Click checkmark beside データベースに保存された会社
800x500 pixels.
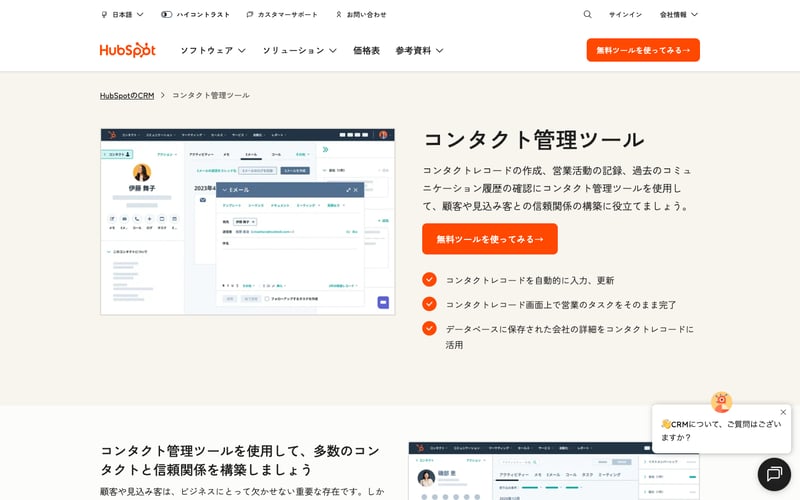[429, 329]
